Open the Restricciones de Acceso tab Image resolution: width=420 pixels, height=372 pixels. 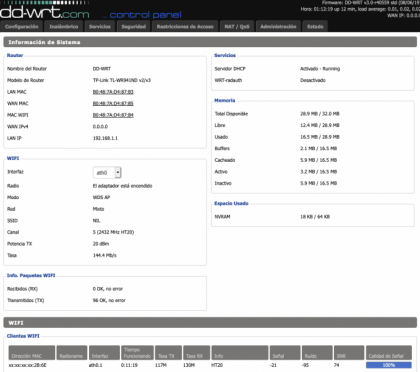(x=185, y=27)
